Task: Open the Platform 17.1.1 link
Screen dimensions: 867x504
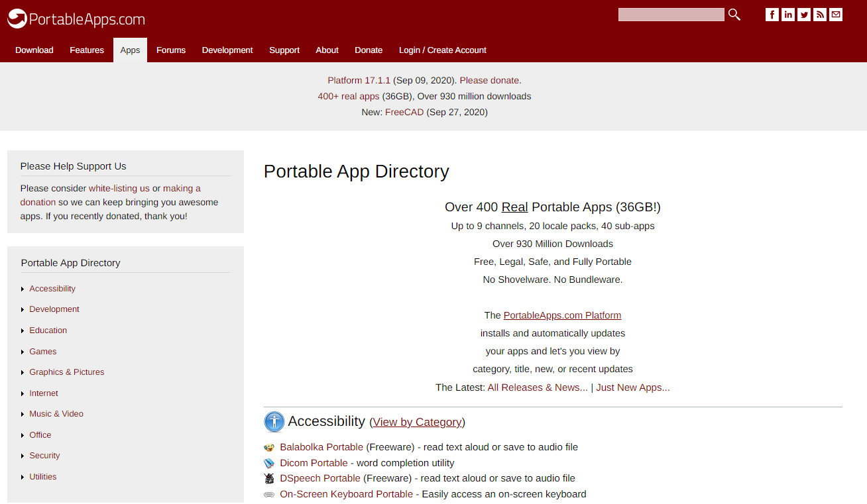Action: (x=359, y=80)
